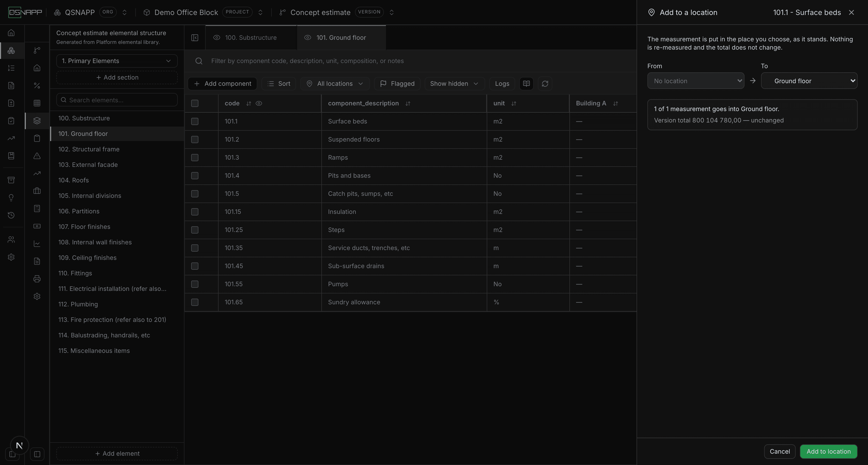Screen dimensions: 868x465
Task: Open the All locations filter dropdown
Action: [335, 83]
